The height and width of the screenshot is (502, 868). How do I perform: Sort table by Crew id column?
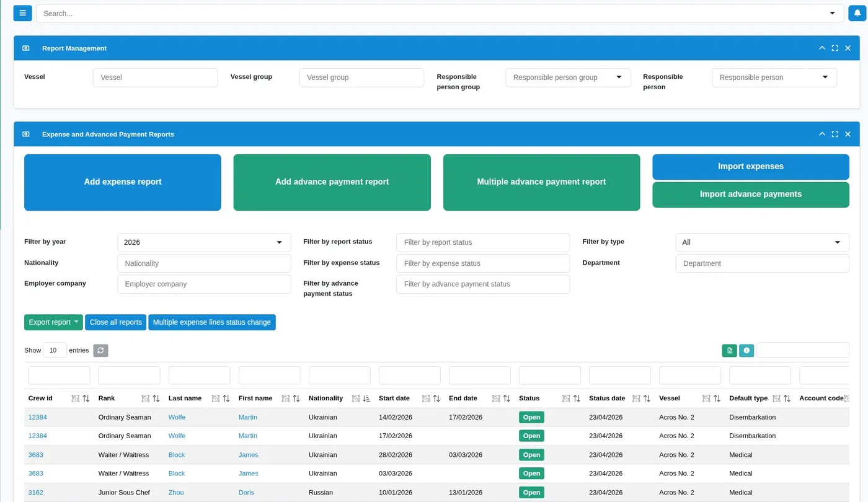[x=86, y=399]
